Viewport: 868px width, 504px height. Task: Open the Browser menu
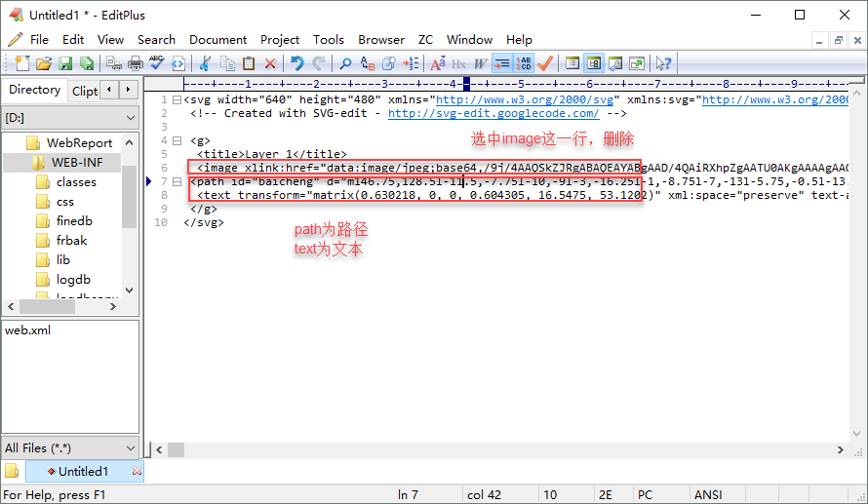click(381, 40)
